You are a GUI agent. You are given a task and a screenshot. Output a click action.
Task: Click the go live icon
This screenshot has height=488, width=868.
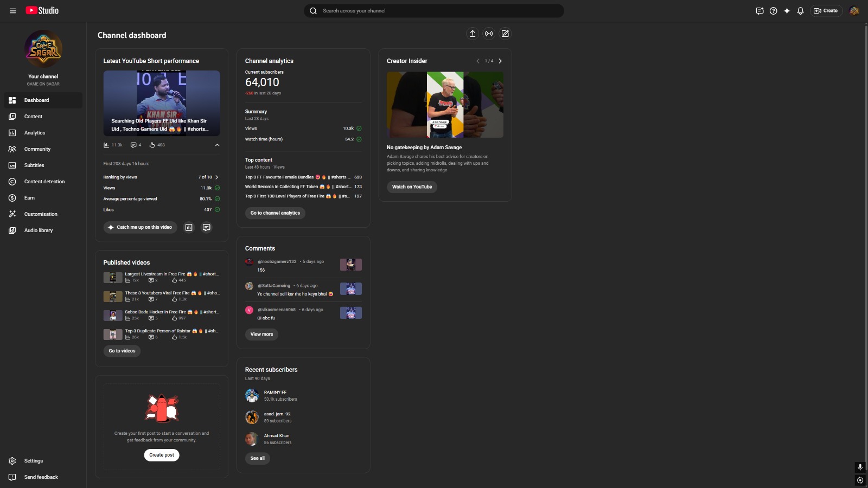[489, 34]
